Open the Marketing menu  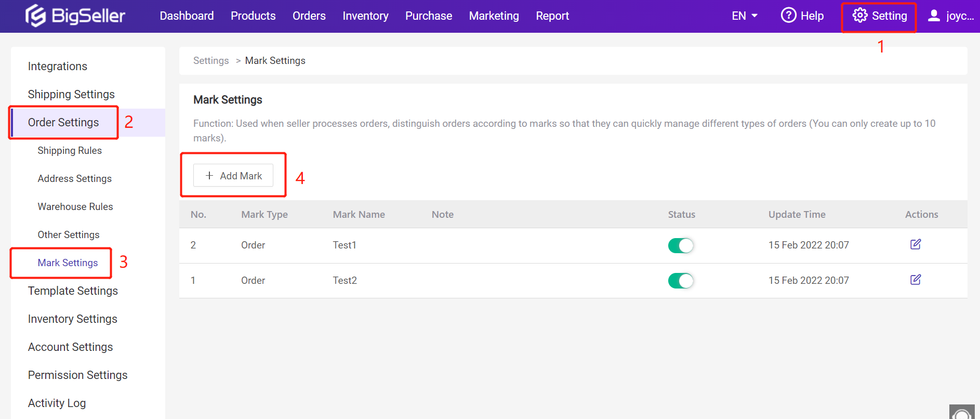pyautogui.click(x=494, y=16)
